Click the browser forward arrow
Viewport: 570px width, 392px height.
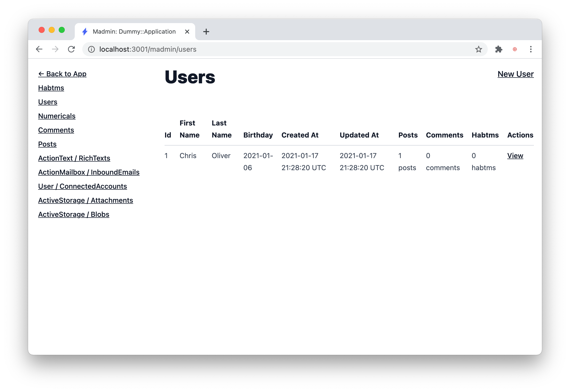[x=55, y=49]
